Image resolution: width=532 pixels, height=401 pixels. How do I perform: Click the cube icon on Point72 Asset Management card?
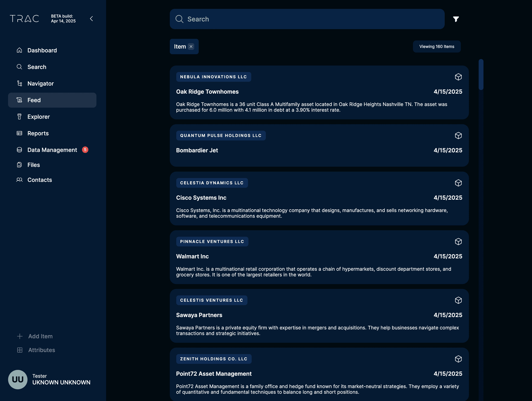(x=458, y=359)
